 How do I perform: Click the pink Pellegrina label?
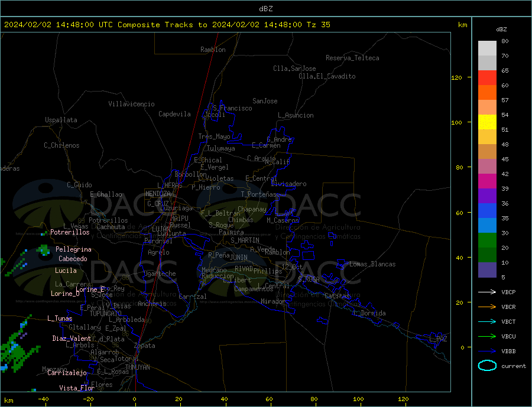coord(73,249)
